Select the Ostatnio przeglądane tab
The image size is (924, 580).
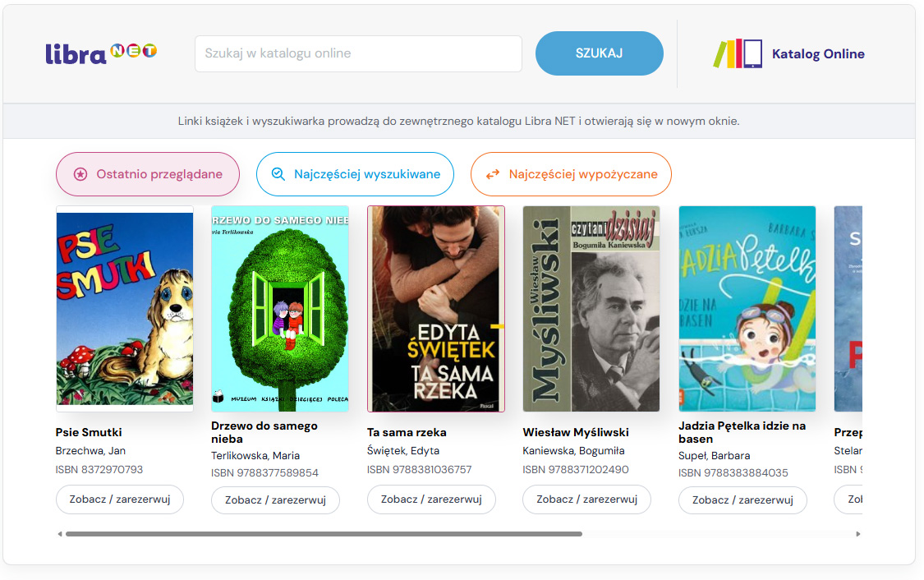click(147, 174)
